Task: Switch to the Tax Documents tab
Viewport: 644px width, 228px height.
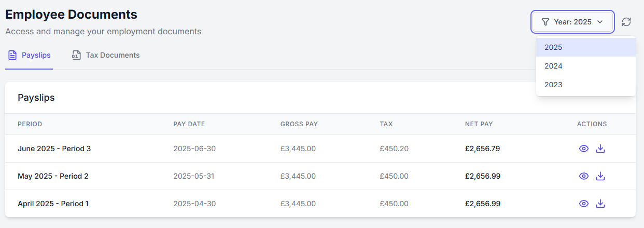Action: (106, 55)
